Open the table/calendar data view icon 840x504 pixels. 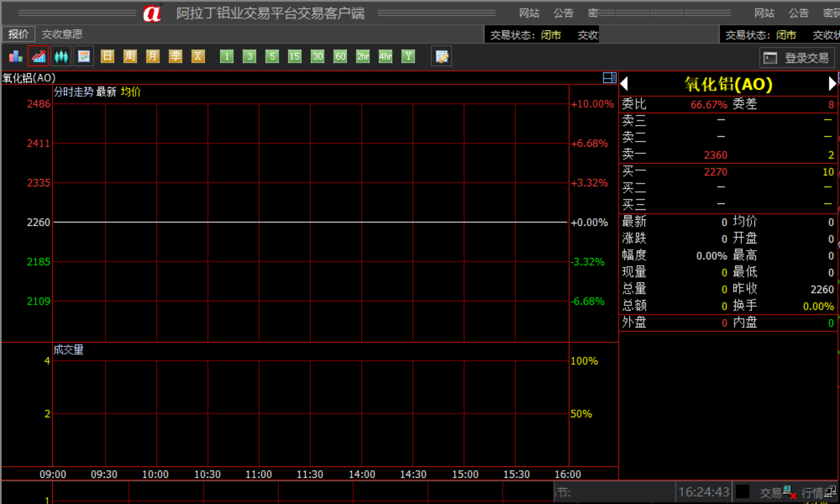pyautogui.click(x=84, y=57)
